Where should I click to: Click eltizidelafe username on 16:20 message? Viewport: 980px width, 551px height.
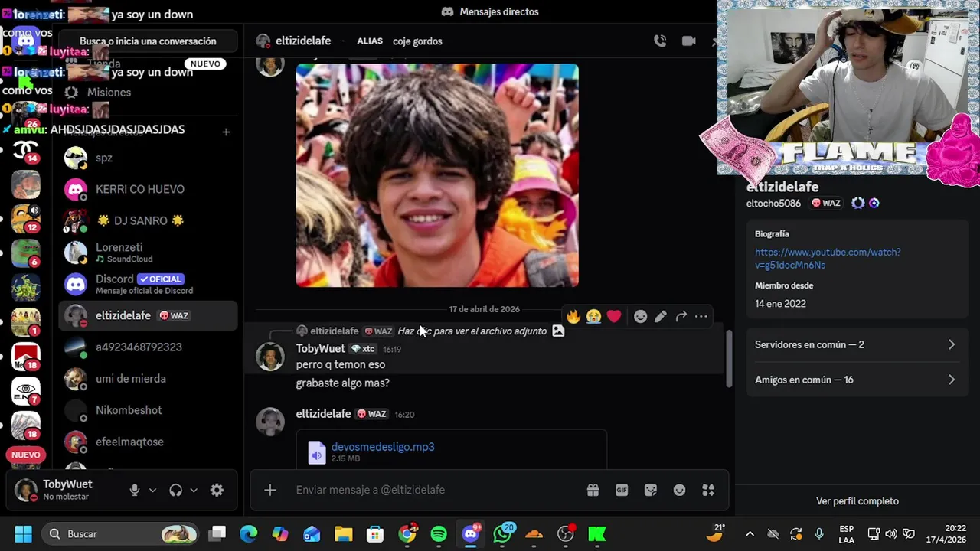click(323, 414)
